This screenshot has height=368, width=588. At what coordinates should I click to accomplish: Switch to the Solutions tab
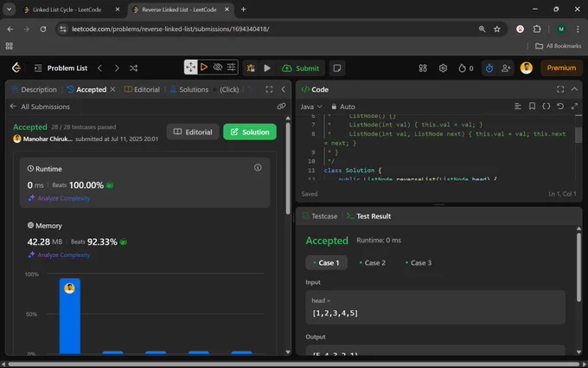189,89
